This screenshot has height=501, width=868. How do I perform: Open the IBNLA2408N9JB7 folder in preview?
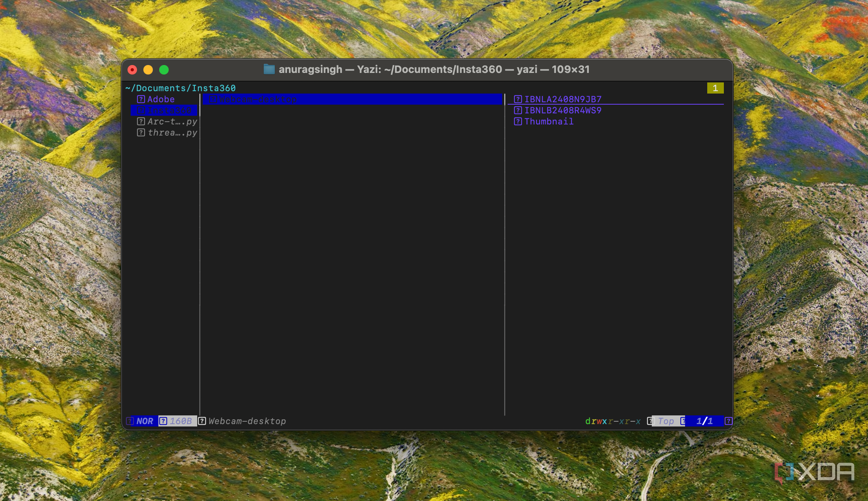pos(563,99)
